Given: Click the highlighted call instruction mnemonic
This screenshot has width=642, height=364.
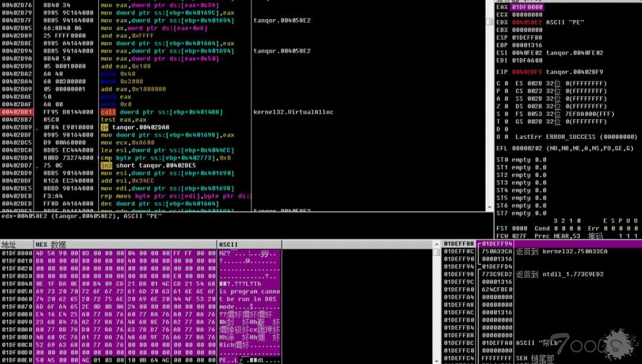Looking at the screenshot, I should click(108, 112).
